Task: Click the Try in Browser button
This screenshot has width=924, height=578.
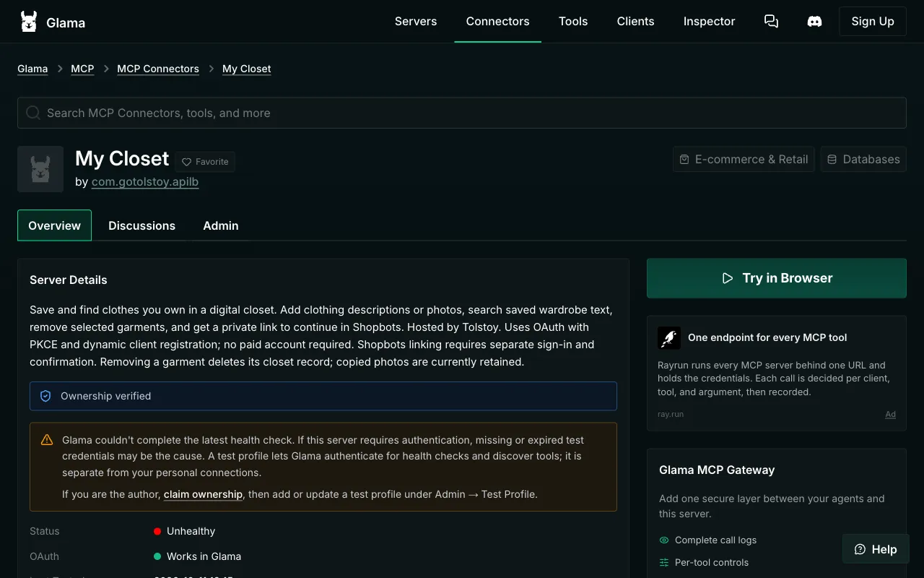Action: 777,278
